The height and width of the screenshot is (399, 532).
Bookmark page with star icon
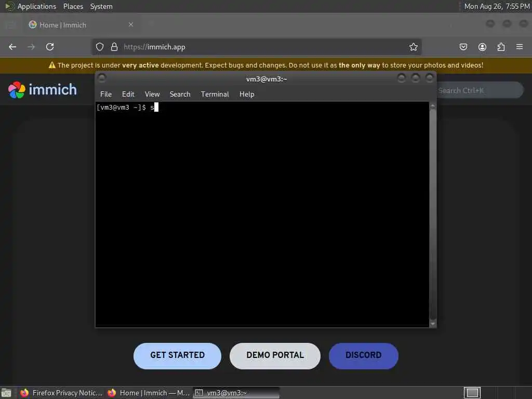tap(413, 47)
